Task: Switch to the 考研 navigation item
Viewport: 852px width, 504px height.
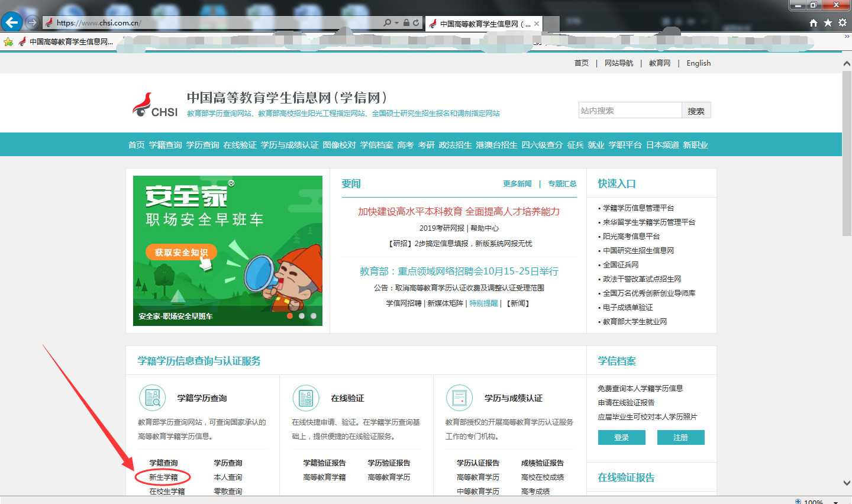Action: [426, 145]
